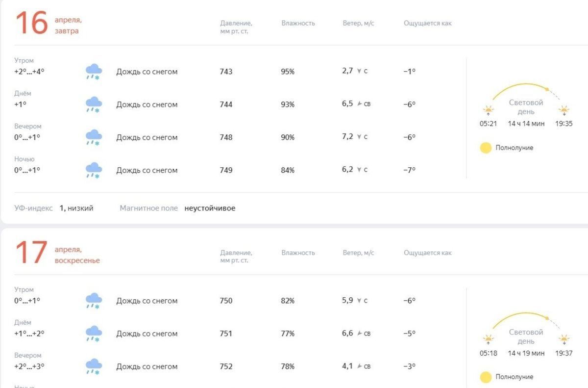
Task: Click the northeast wind arrow beside 6,5
Action: [359, 104]
